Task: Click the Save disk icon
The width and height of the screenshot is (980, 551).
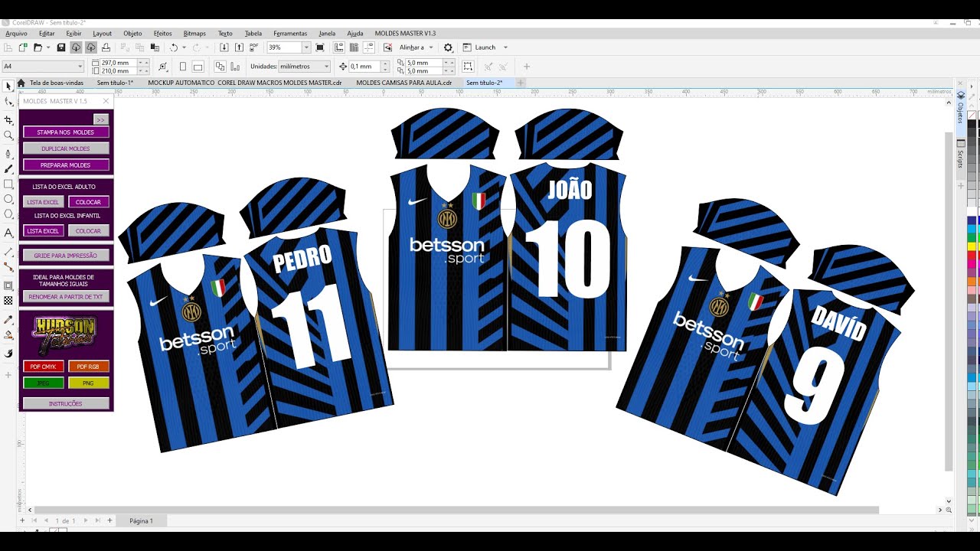Action: tap(61, 47)
